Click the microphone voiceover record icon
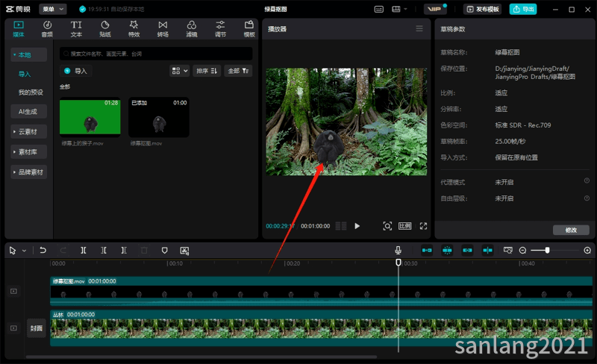The width and height of the screenshot is (597, 364). tap(398, 250)
